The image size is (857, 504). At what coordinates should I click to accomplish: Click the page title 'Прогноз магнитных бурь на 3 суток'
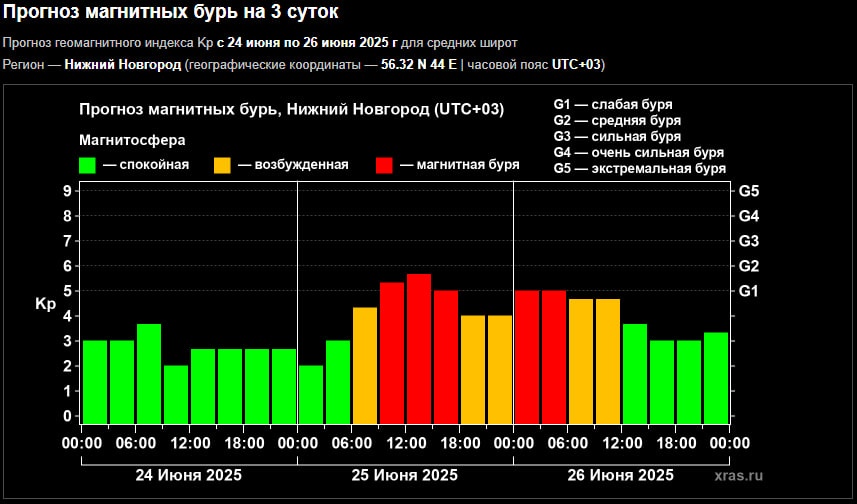170,14
